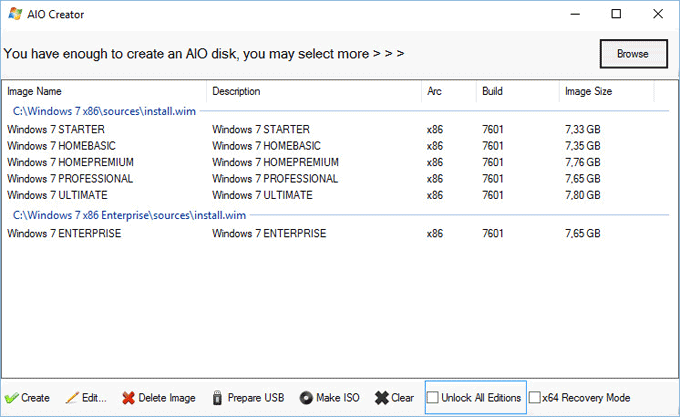Click the Windows 7 HOMEPREMIUM description cell
The height and width of the screenshot is (417, 680).
coord(275,163)
